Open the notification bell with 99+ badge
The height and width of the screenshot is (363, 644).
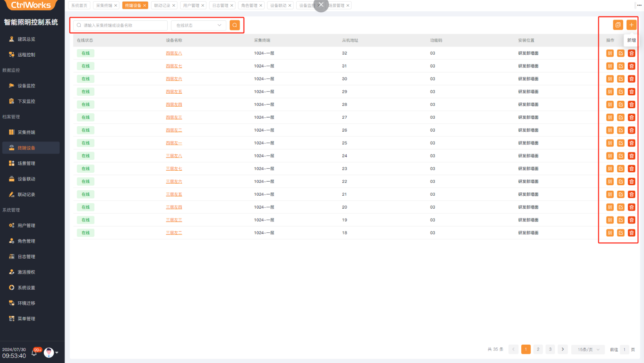[35, 353]
